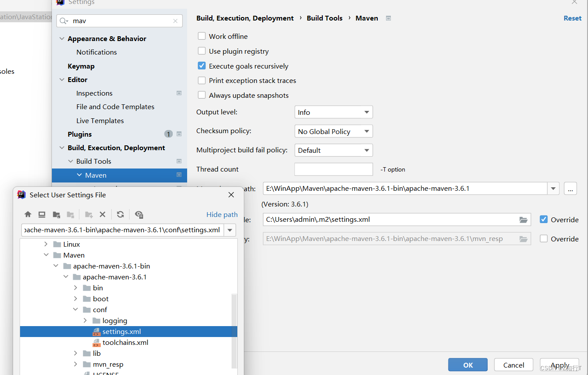Open Output level dropdown
This screenshot has height=375, width=588.
[x=334, y=112]
